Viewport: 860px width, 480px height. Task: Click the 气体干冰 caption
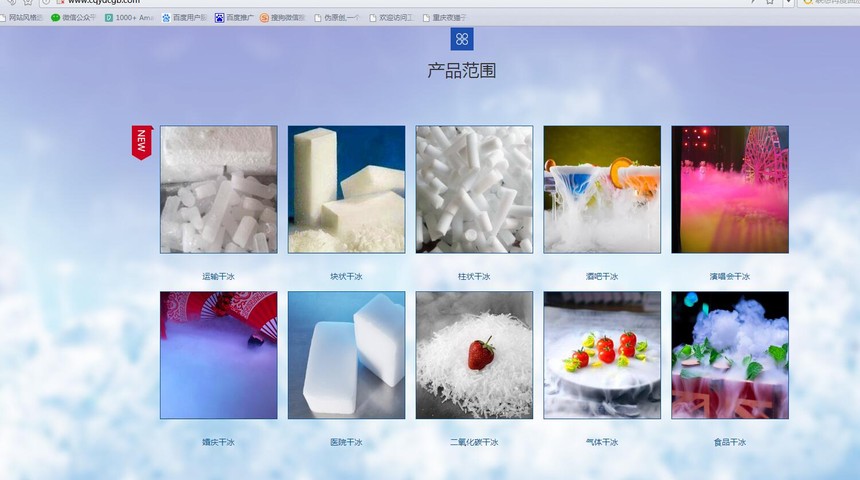point(602,442)
